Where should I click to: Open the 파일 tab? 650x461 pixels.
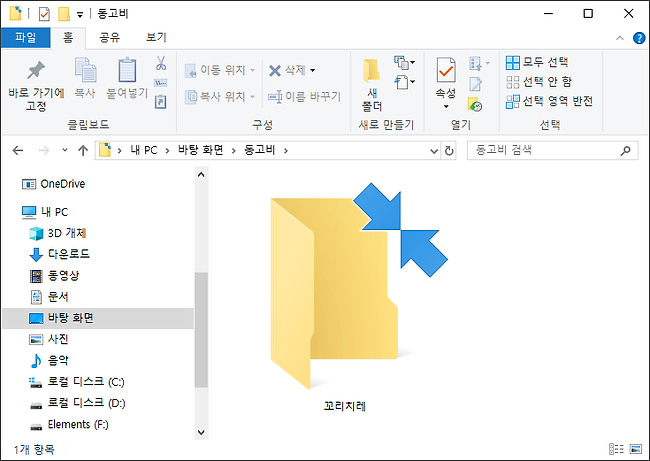(26, 38)
